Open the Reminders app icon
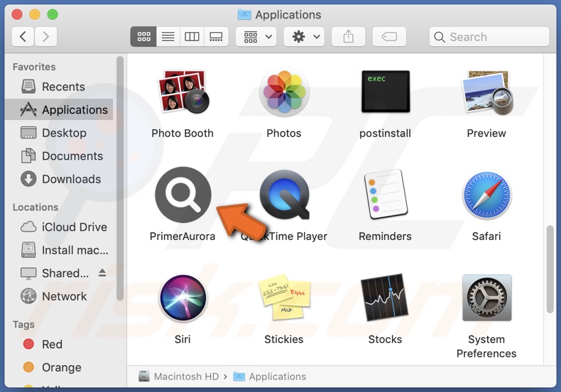Screen dimensions: 561x392 pyautogui.click(x=386, y=195)
